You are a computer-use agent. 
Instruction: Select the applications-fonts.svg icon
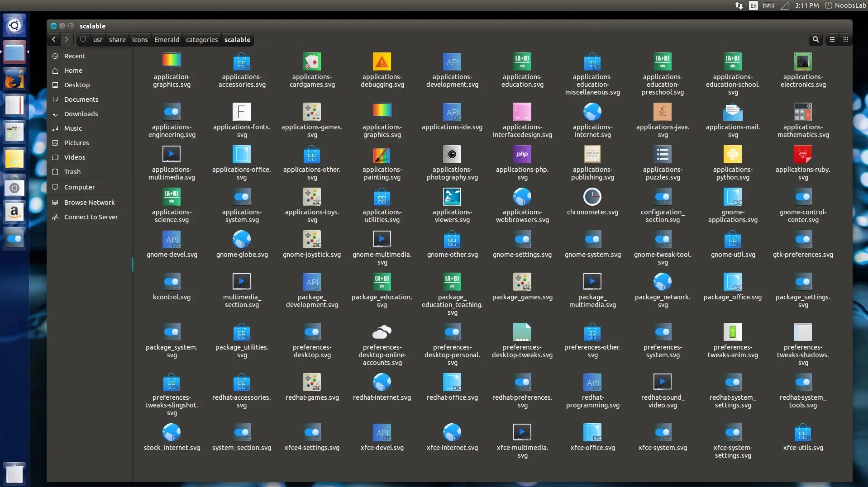point(242,112)
